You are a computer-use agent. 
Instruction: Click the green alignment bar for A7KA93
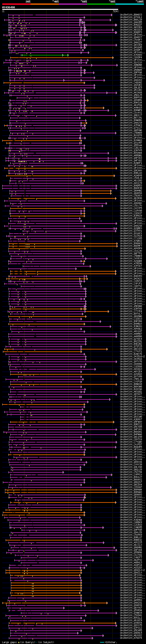tap(45, 55)
